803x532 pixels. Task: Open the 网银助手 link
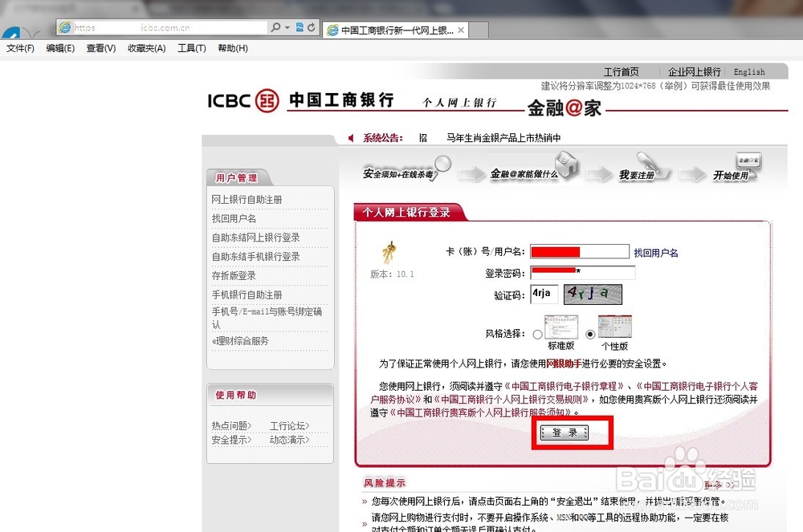[564, 363]
